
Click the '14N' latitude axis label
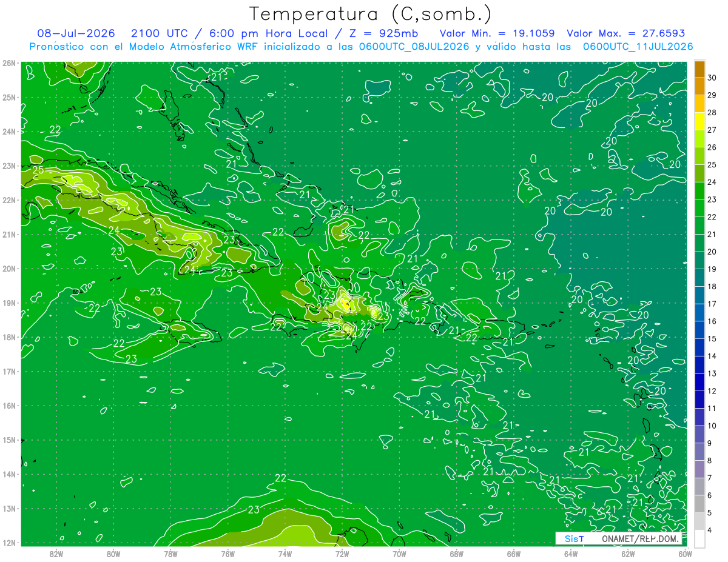pos(9,474)
